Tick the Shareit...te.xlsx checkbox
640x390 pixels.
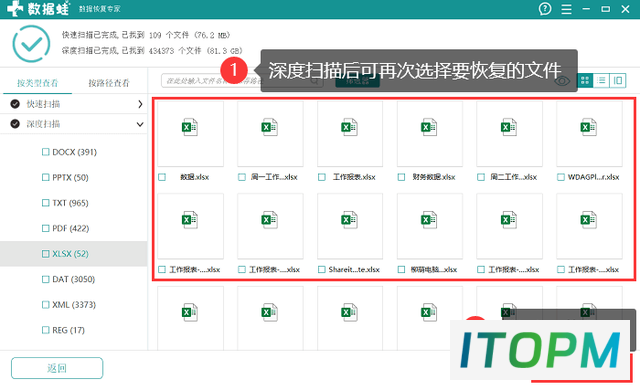[322, 270]
